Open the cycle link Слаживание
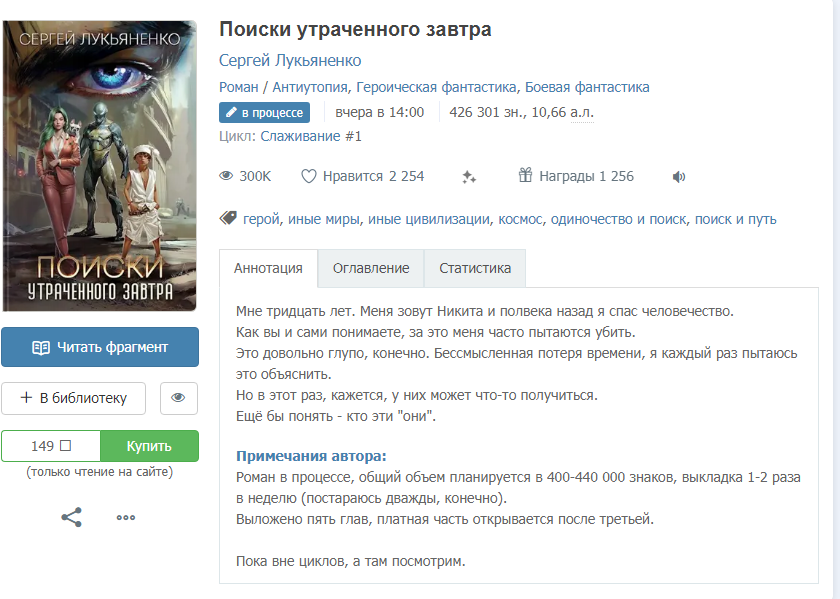Viewport: 840px width, 599px height. (300, 136)
